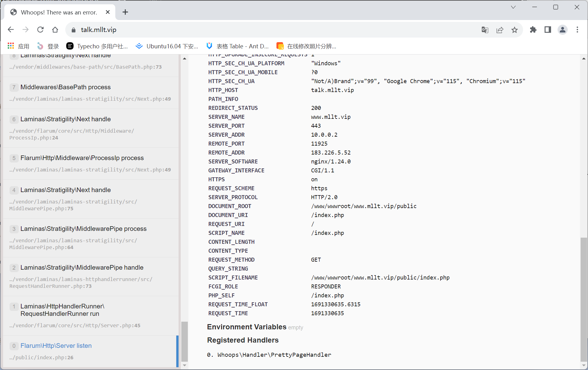Click the SERVER_PROTOCOL value HTTP/2.0
The height and width of the screenshot is (370, 588).
tap(324, 197)
